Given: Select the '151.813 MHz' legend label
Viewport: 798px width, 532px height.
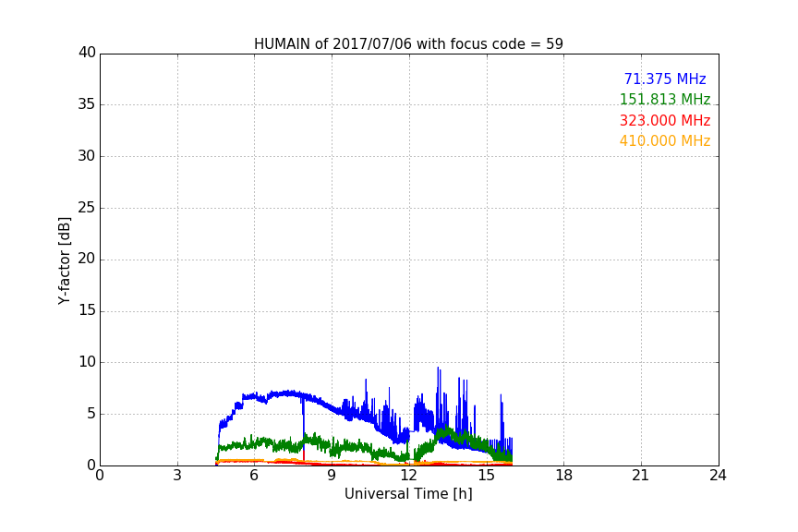Looking at the screenshot, I should pyautogui.click(x=665, y=99).
